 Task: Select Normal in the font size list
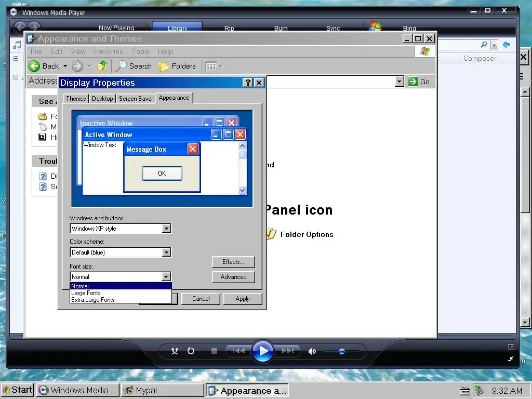tap(121, 286)
